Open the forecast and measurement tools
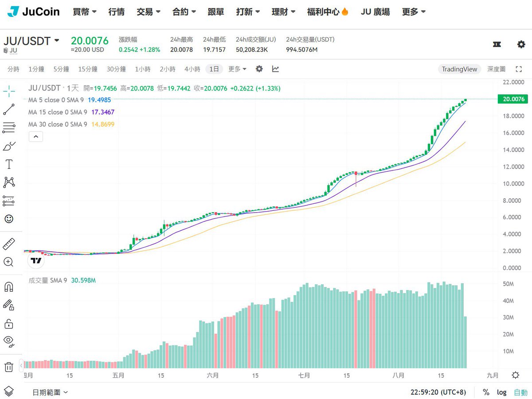 point(9,201)
